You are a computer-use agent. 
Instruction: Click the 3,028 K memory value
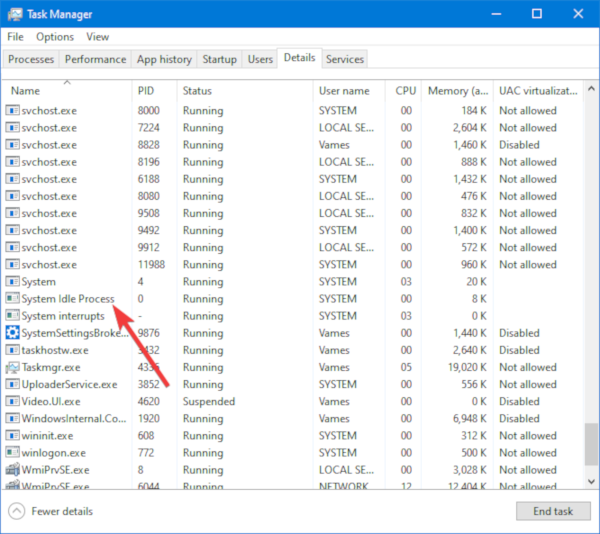point(470,470)
